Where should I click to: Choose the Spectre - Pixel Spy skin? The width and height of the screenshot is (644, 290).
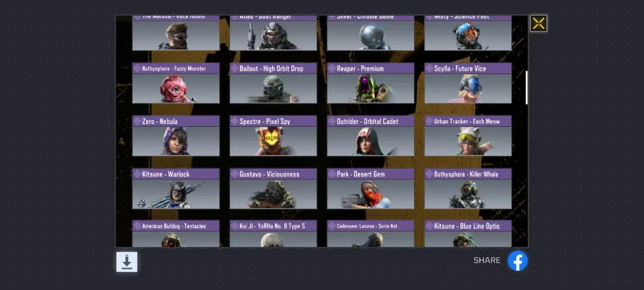[x=273, y=136]
